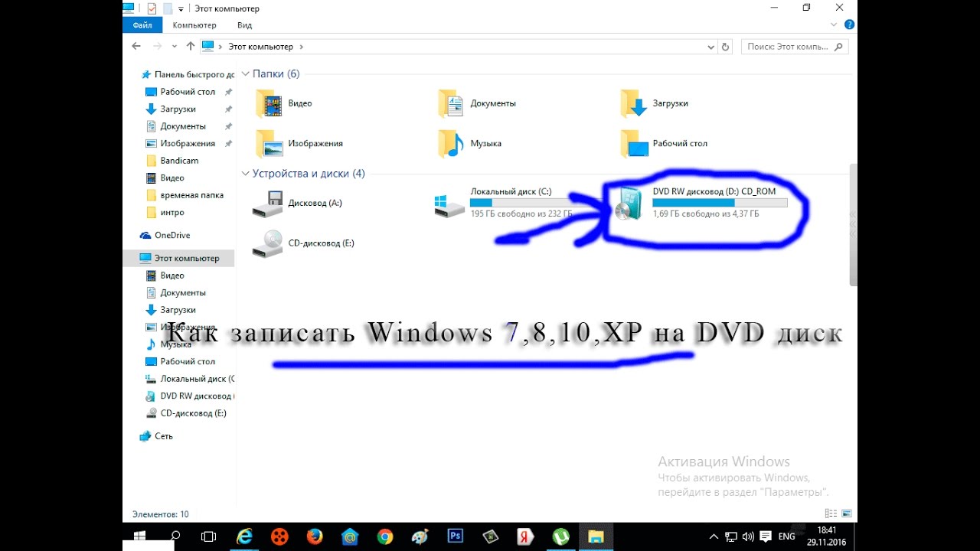Show hidden system tray icons
The image size is (980, 551).
714,536
